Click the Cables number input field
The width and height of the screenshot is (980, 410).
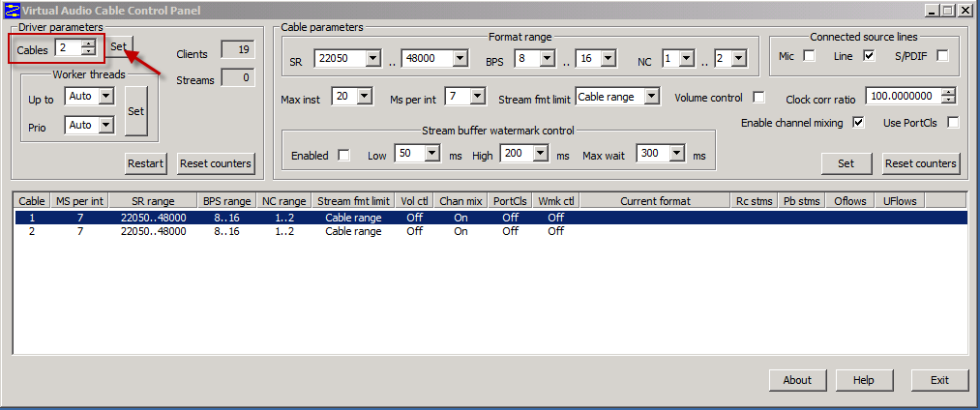pyautogui.click(x=69, y=47)
